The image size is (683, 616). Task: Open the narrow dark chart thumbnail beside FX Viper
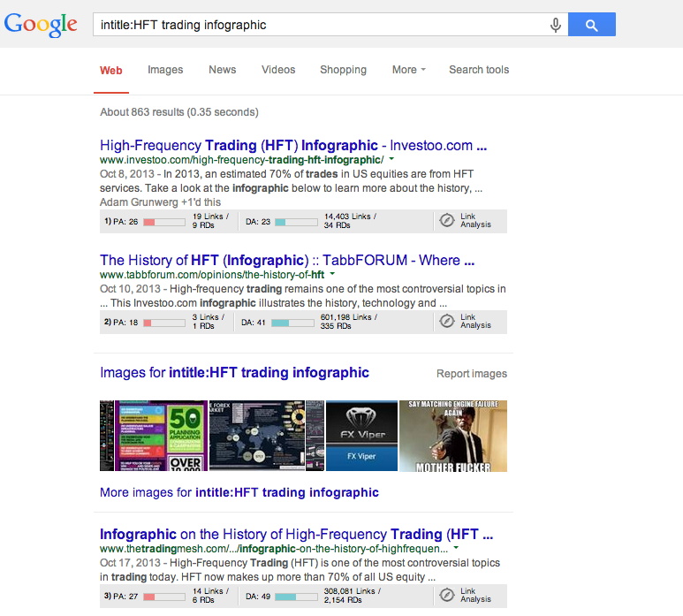[x=315, y=436]
